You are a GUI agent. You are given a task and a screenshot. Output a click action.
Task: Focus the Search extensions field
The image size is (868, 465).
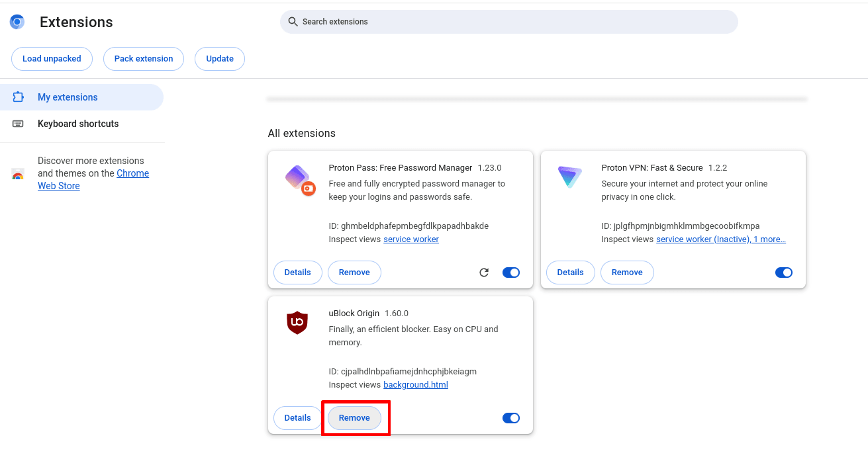tap(508, 22)
